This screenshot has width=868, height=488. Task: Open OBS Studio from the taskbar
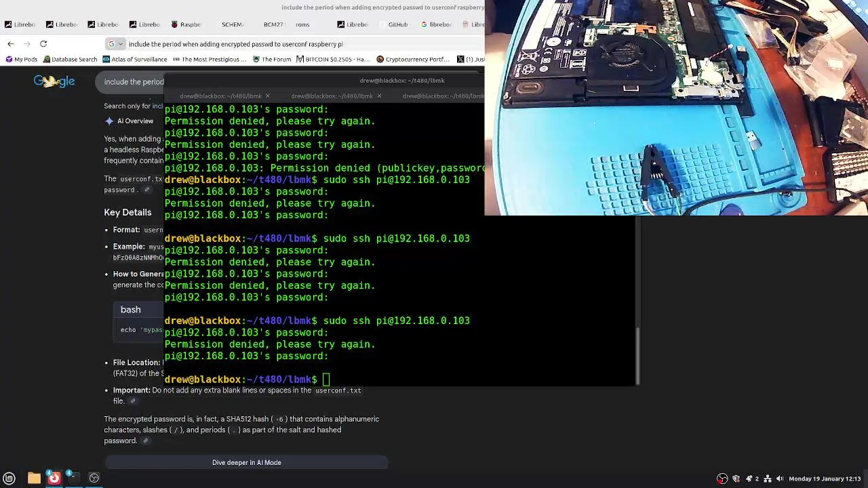pos(94,479)
